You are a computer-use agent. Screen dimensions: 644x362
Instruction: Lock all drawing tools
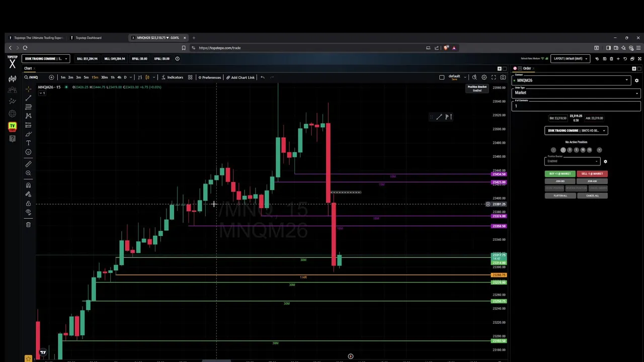tap(28, 203)
